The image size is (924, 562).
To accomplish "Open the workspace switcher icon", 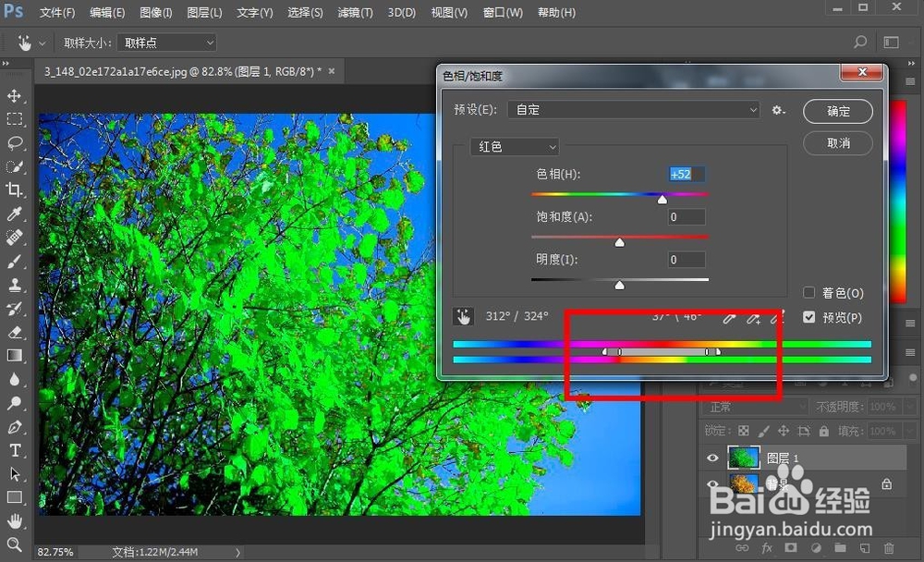I will pyautogui.click(x=891, y=42).
